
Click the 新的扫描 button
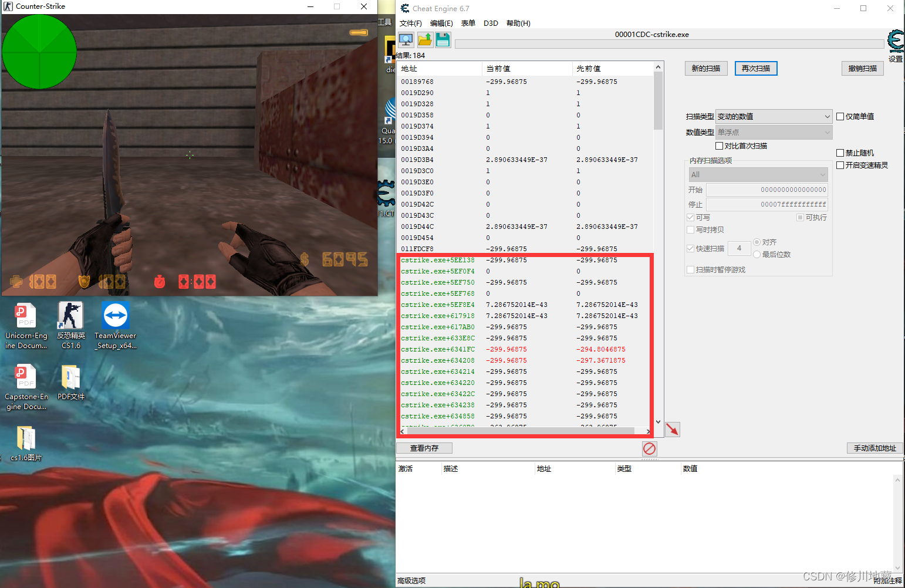coord(706,69)
